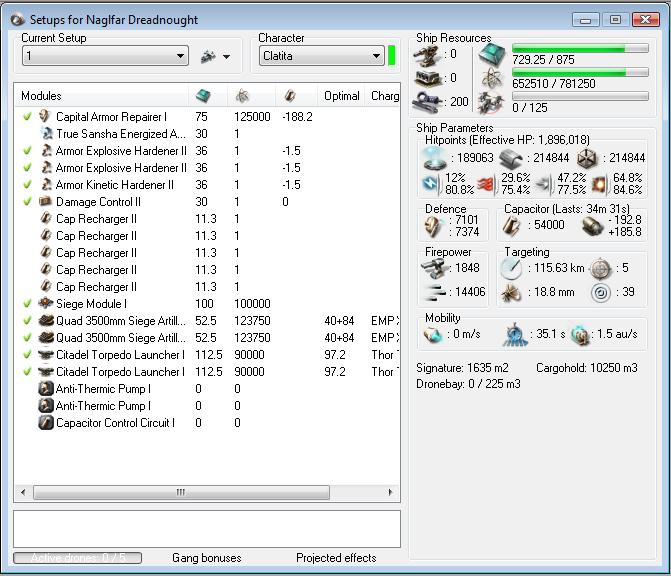This screenshot has width=671, height=576.
Task: Click the targeting range icon next to 115.63 km
Action: point(511,269)
